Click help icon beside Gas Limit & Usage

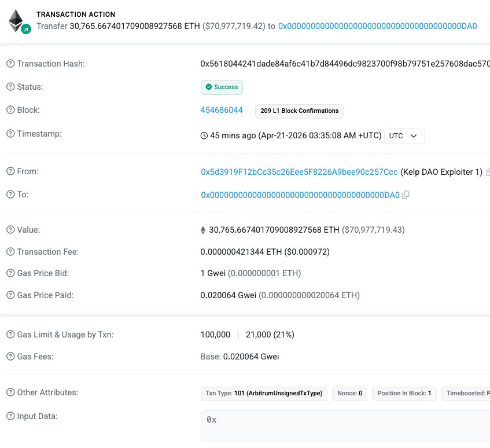(10, 334)
